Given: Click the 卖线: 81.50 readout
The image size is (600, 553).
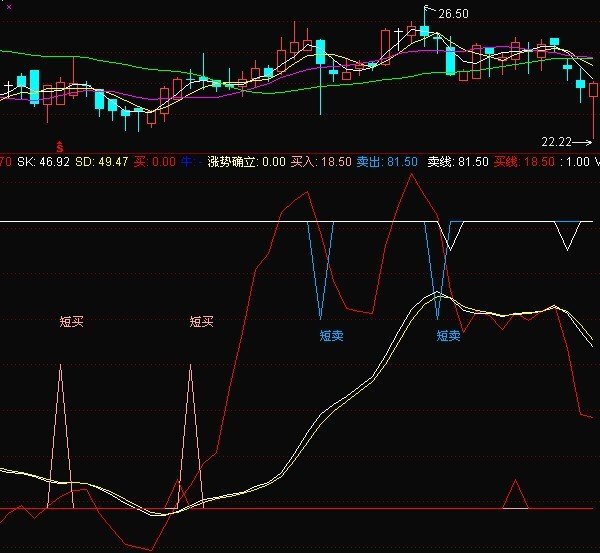Looking at the screenshot, I should (x=458, y=161).
